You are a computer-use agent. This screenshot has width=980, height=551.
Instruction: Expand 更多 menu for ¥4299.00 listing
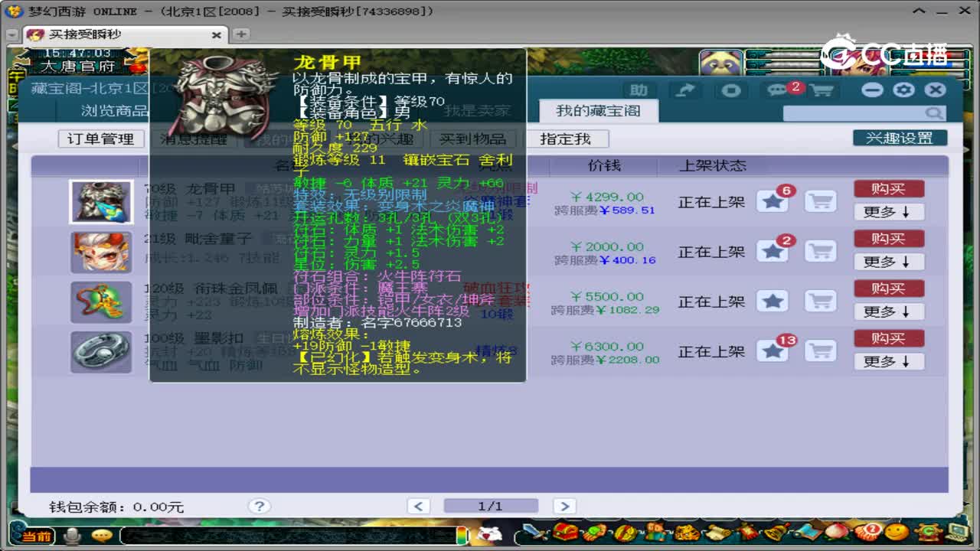[x=888, y=212]
